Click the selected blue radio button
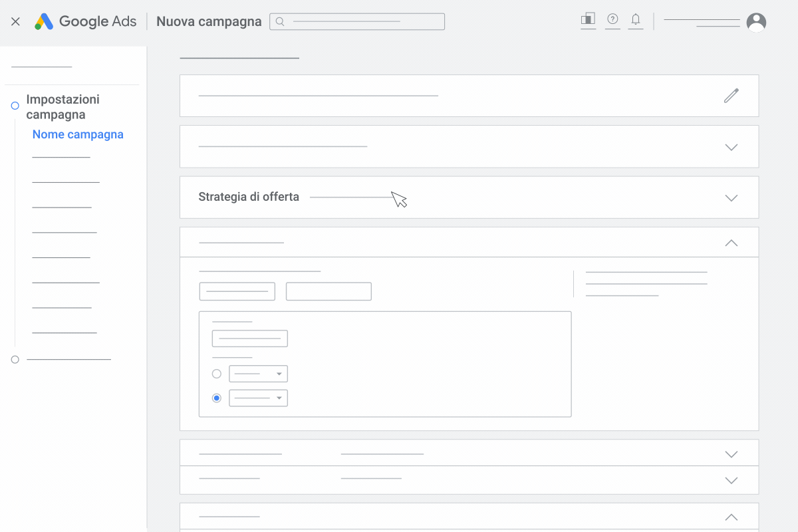This screenshot has height=532, width=798. tap(216, 398)
